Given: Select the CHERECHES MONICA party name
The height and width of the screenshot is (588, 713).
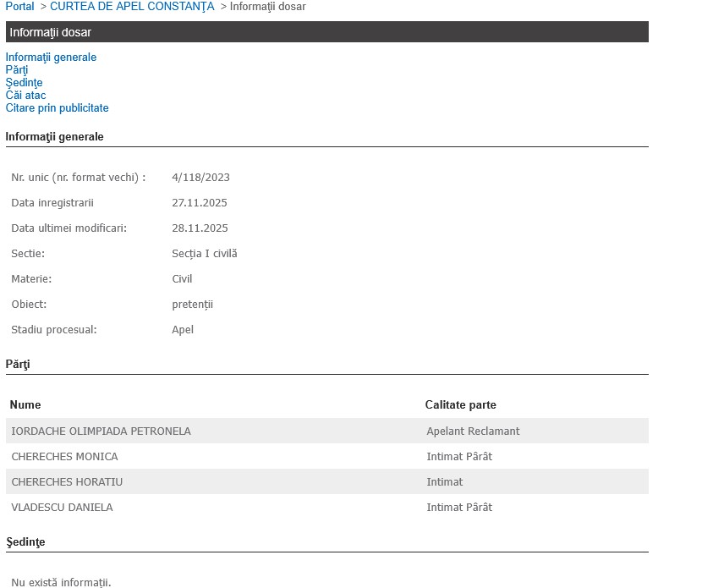Looking at the screenshot, I should click(x=64, y=457).
